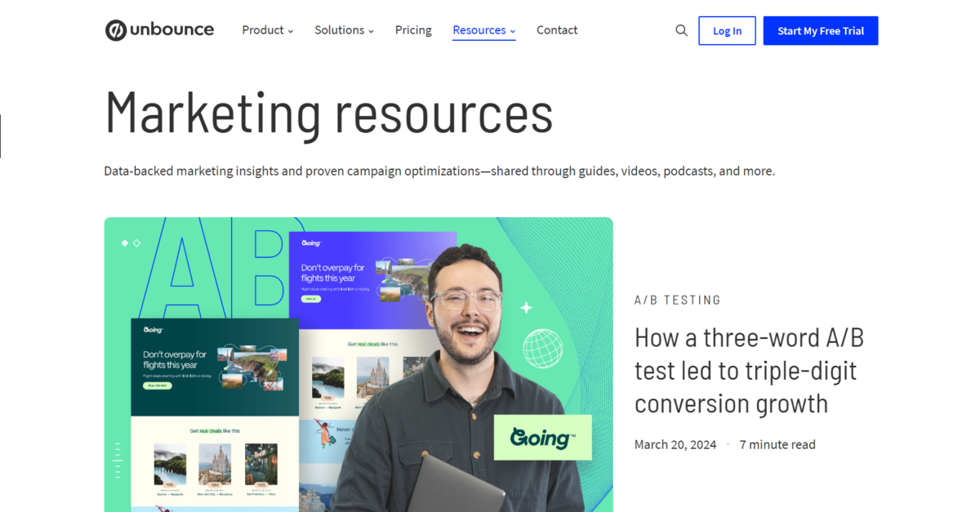Expand the Product dropdown menu
The width and height of the screenshot is (980, 512).
click(x=267, y=30)
